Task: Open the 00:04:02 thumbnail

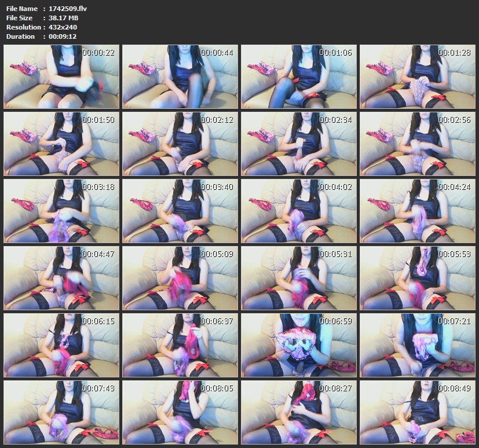Action: (x=299, y=211)
